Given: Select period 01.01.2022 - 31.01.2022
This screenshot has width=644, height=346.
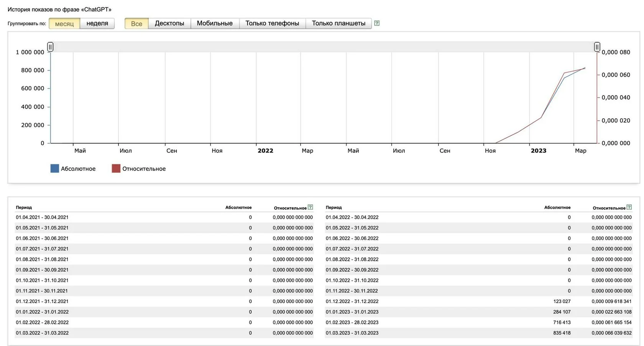Looking at the screenshot, I should pos(42,312).
